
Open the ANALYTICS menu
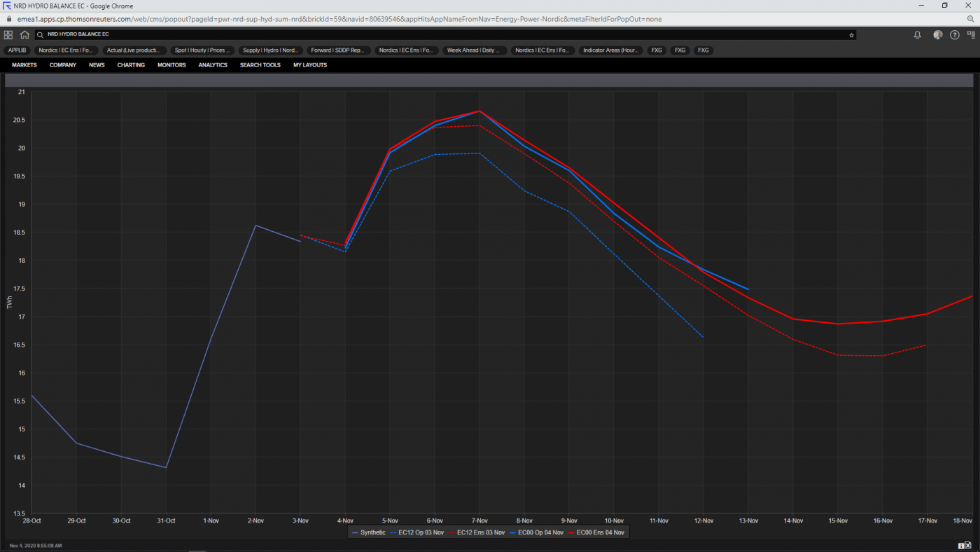[x=213, y=65]
